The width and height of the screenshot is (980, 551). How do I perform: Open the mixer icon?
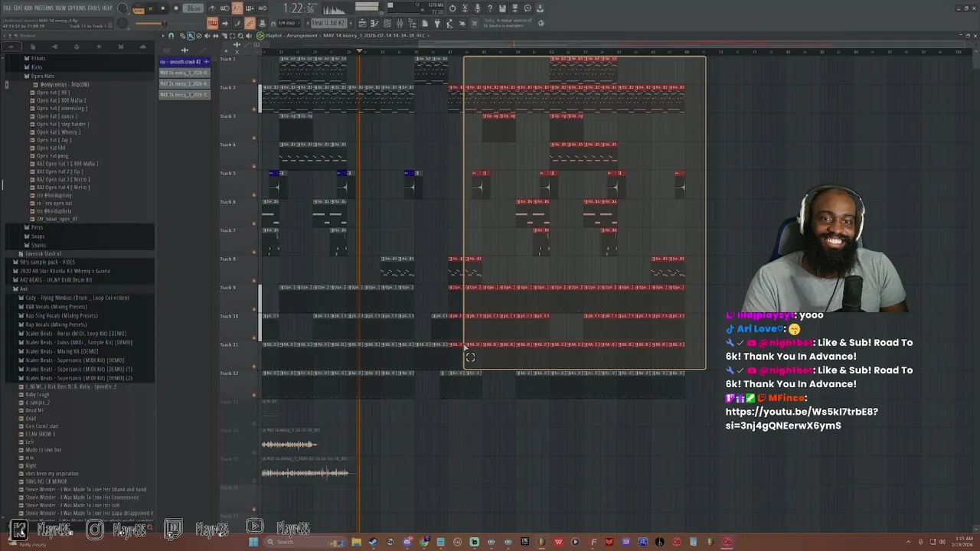[400, 23]
